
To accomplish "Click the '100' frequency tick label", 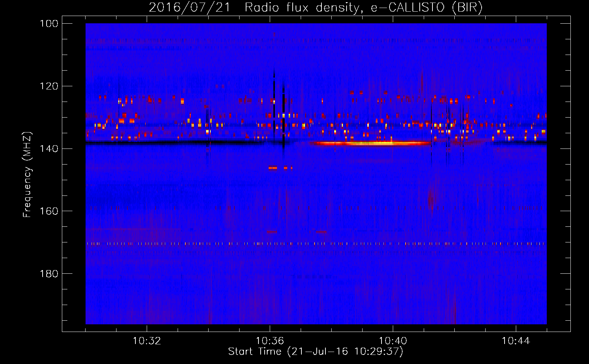I will pyautogui.click(x=49, y=24).
